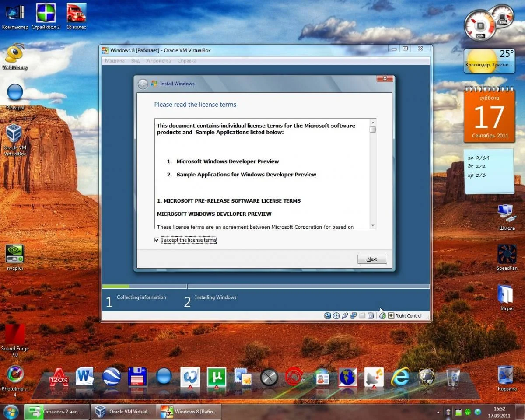Screen dimensions: 525x420
Task: Click the music notes icon in the dock
Action: [x=374, y=377]
